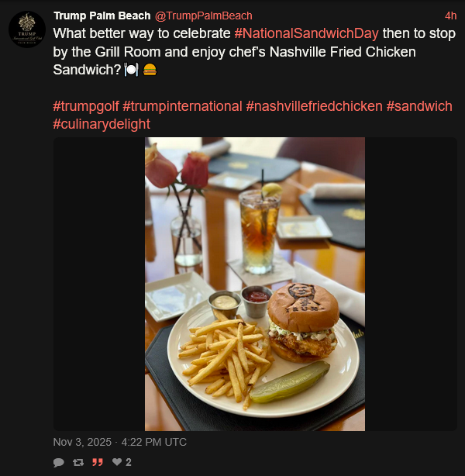The height and width of the screenshot is (476, 465).
Task: Click the retweet arrows icon
Action: (x=77, y=462)
